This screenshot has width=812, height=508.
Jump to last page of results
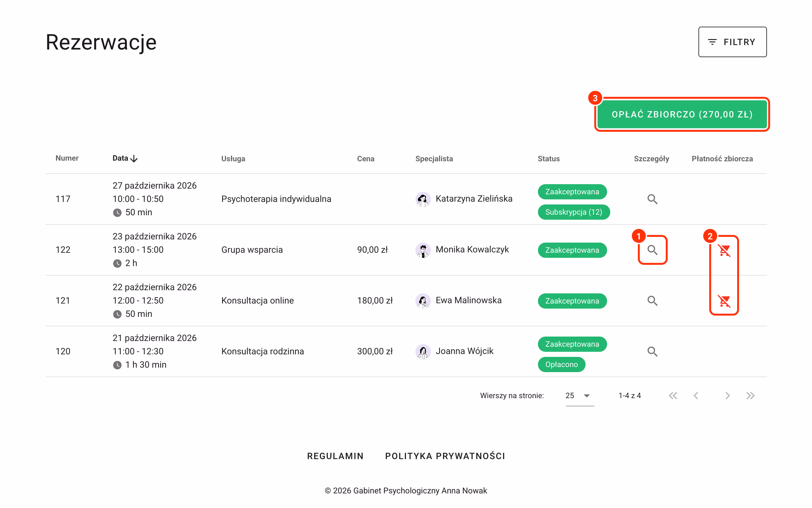[x=750, y=396]
